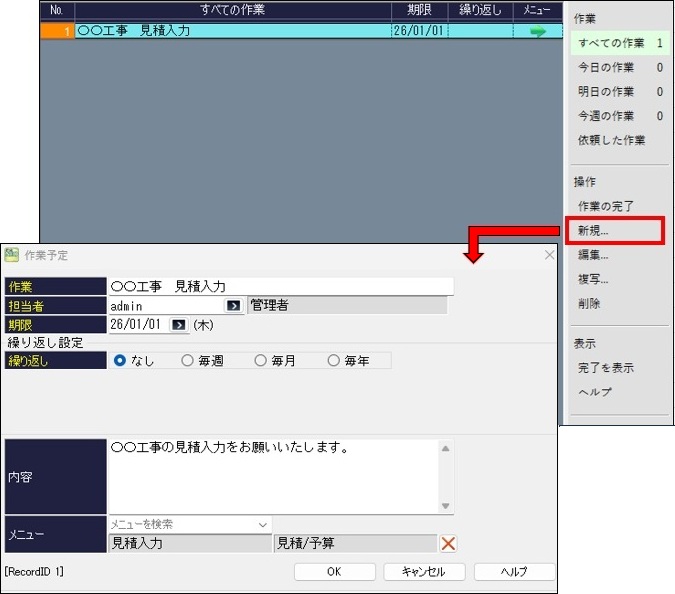Select the 毎週 repeat option
Image resolution: width=675 pixels, height=594 pixels.
click(188, 361)
